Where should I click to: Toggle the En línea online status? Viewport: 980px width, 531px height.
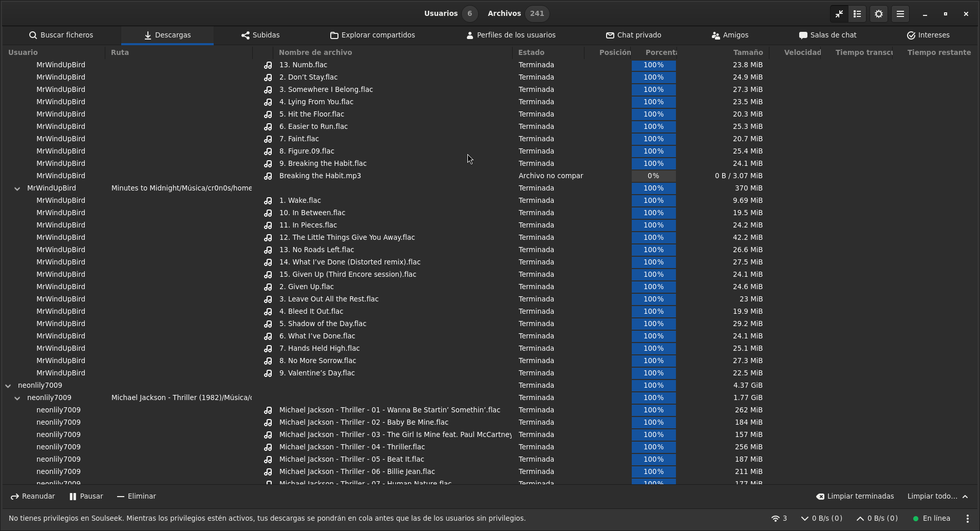(931, 518)
